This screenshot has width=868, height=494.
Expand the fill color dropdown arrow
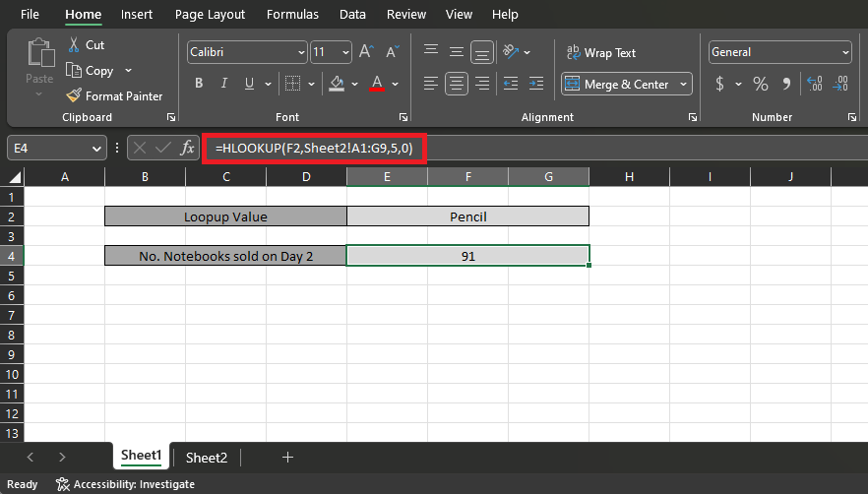355,85
